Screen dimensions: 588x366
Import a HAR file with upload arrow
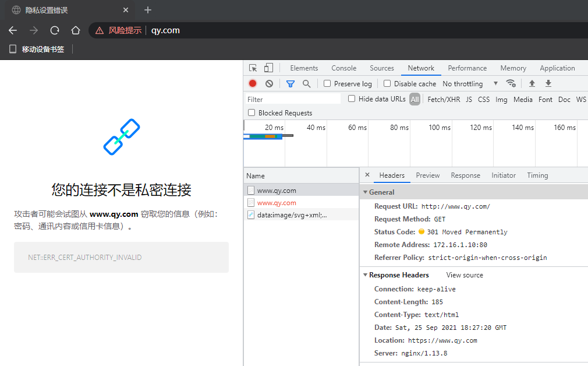(532, 83)
